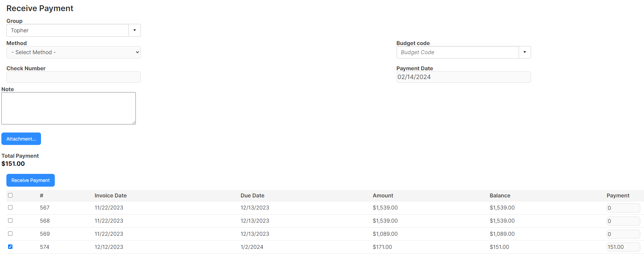Click the Due Date column header
The image size is (644, 264).
coord(252,195)
